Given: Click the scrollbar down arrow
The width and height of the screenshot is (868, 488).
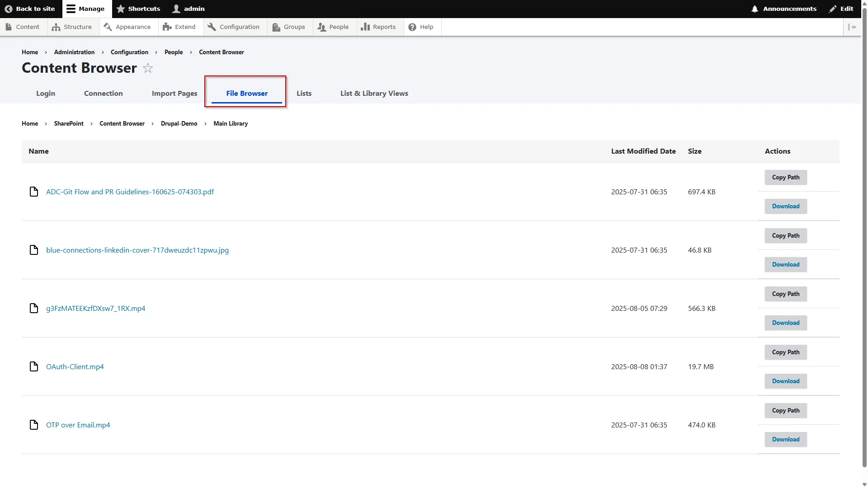Looking at the screenshot, I should 864,484.
